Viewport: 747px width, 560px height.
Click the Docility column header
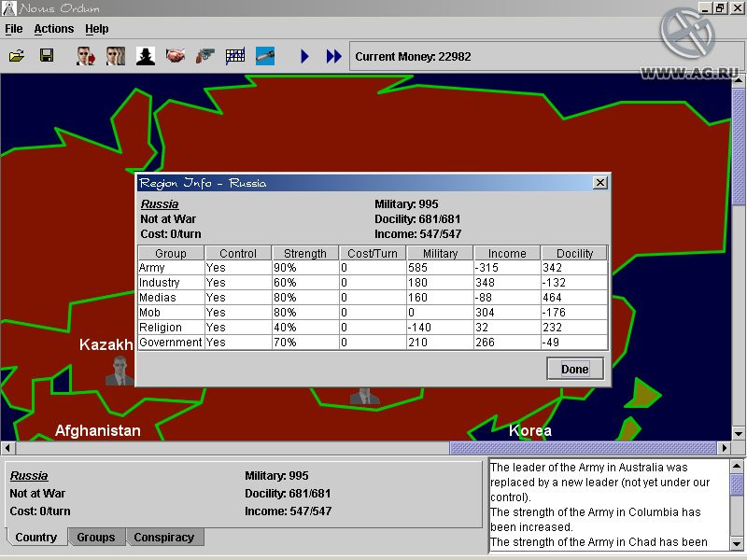point(574,253)
